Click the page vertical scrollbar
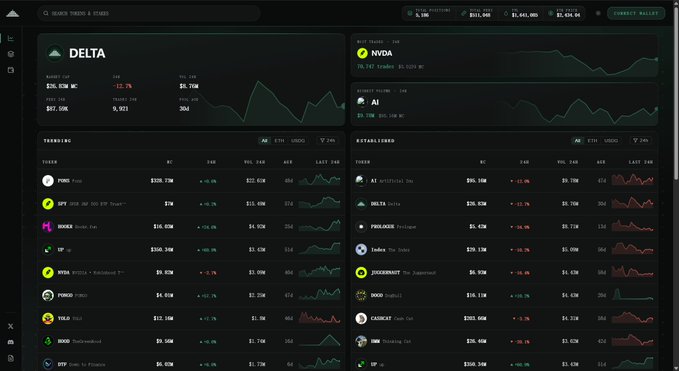This screenshot has height=371, width=679. point(676,93)
